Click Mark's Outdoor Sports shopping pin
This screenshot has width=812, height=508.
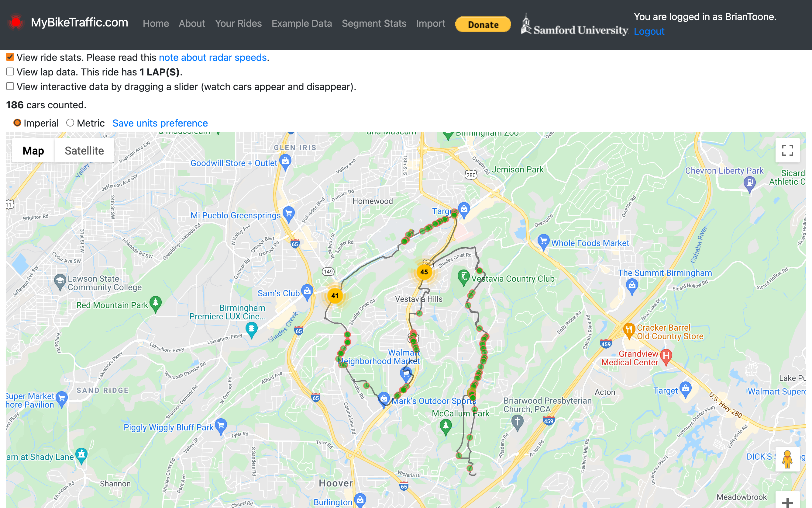[384, 400]
